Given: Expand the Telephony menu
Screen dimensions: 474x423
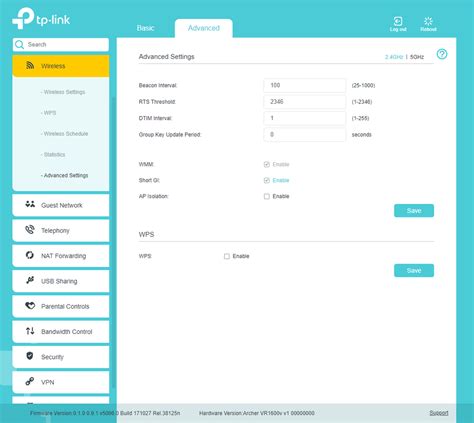Looking at the screenshot, I should [x=61, y=230].
